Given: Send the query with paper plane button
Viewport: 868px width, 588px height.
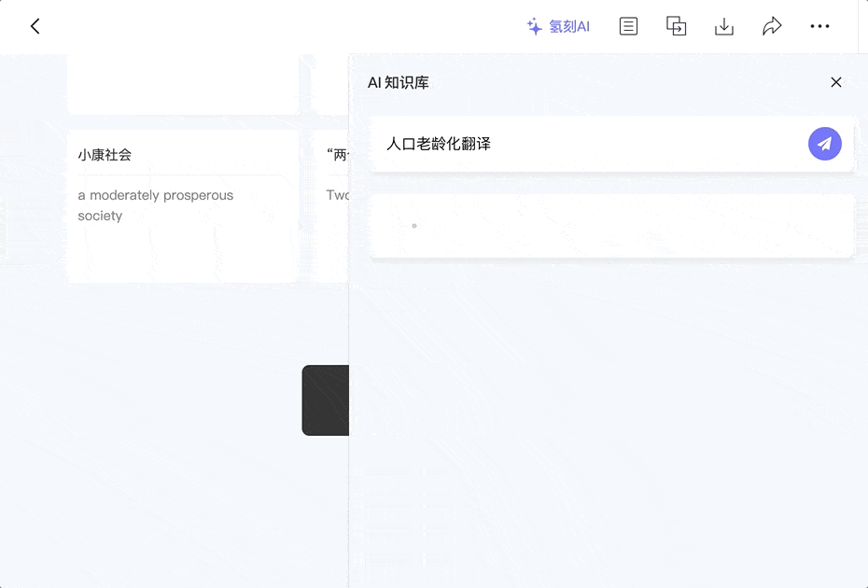Looking at the screenshot, I should click(825, 144).
